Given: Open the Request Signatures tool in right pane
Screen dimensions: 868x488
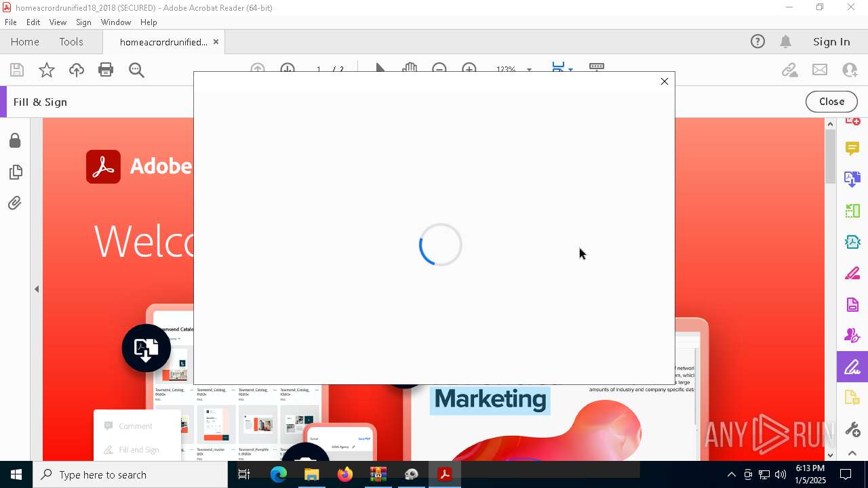Looking at the screenshot, I should coord(852,336).
